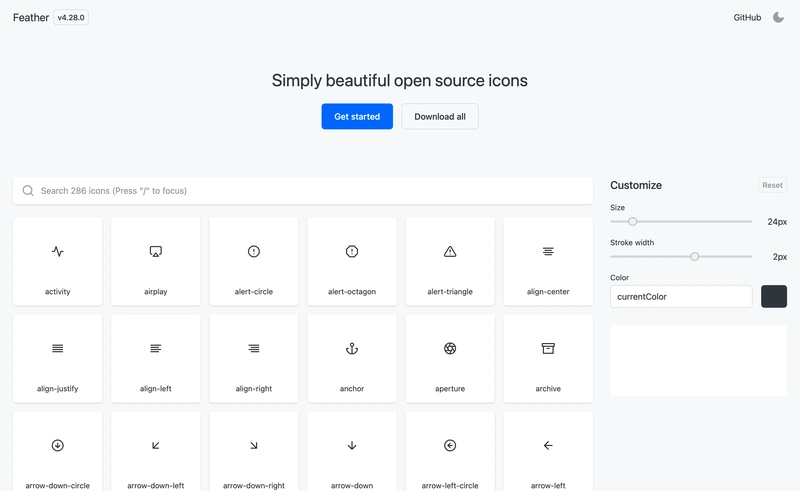Click the v4.28.0 version badge
The height and width of the screenshot is (491, 800).
(x=71, y=17)
